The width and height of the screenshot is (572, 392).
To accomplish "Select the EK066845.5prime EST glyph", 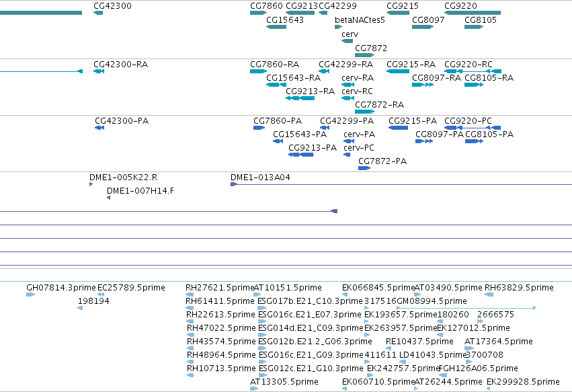I will [345, 295].
